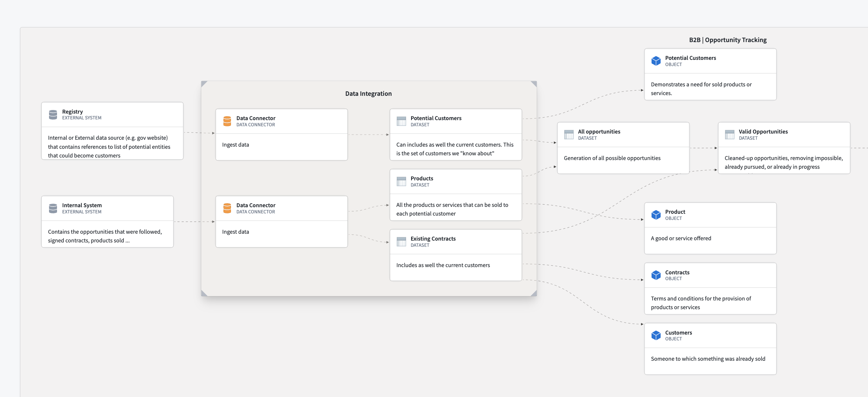This screenshot has width=868, height=397.
Task: Click the Valid Opportunities description text
Action: (783, 163)
